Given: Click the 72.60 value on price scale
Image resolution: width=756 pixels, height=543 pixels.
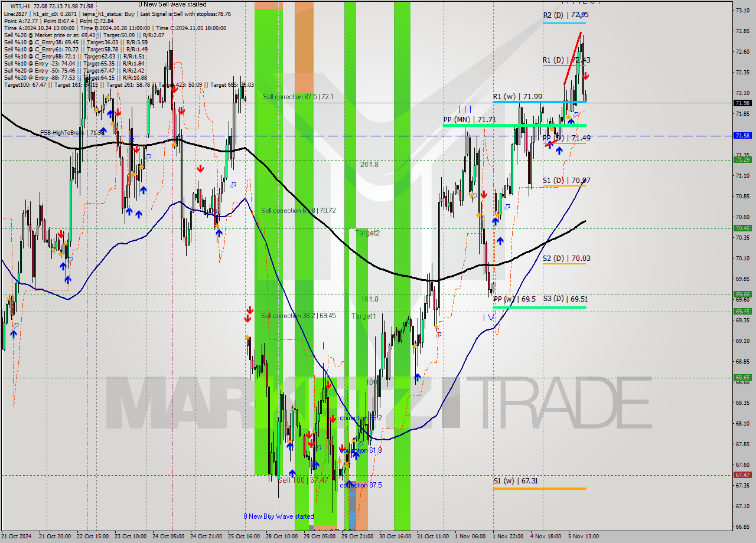Looking at the screenshot, I should click(743, 52).
